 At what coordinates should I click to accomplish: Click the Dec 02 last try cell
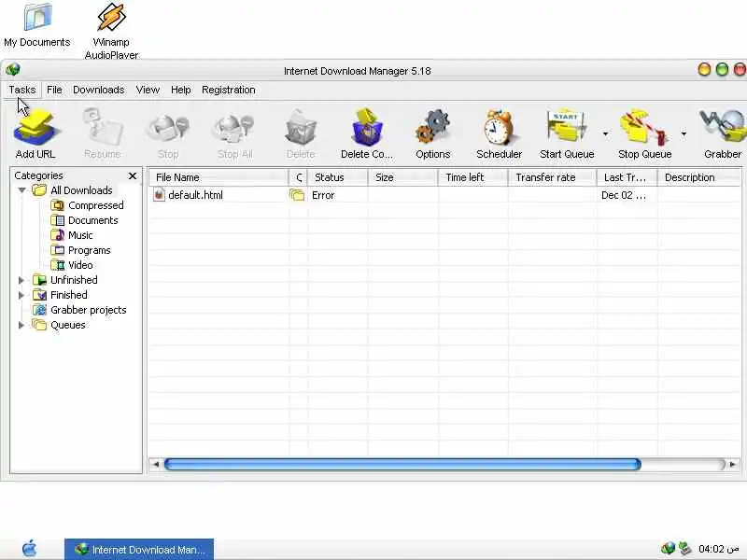[x=624, y=195]
